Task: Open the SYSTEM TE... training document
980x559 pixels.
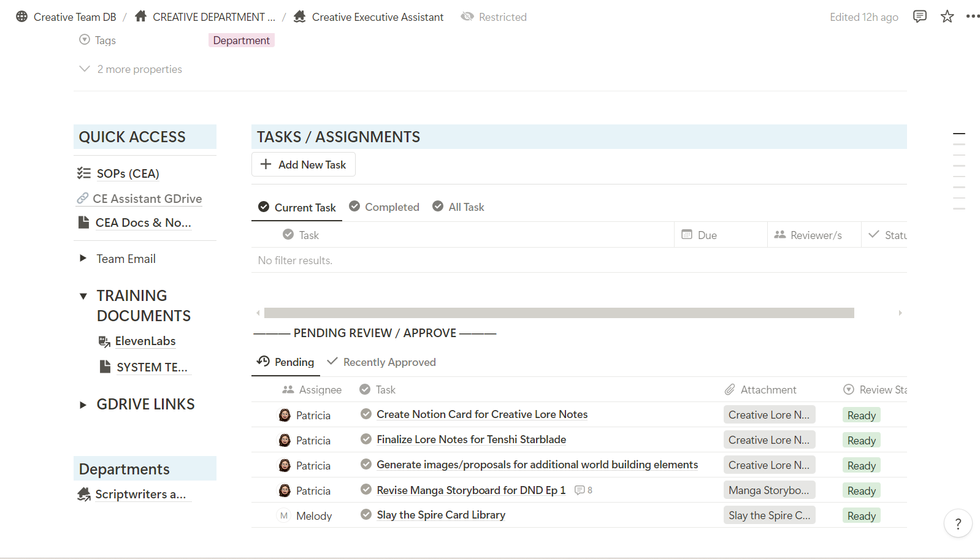Action: tap(152, 367)
